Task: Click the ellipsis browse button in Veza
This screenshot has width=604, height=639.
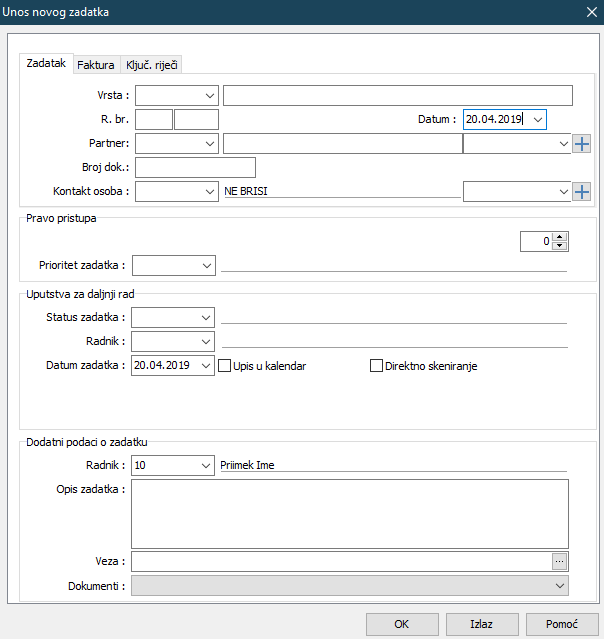Action: point(560,561)
